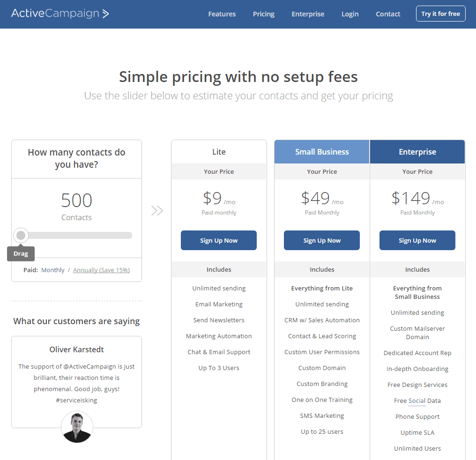This screenshot has width=476, height=460.
Task: Click the #serviceisking hashtag text
Action: click(x=76, y=400)
